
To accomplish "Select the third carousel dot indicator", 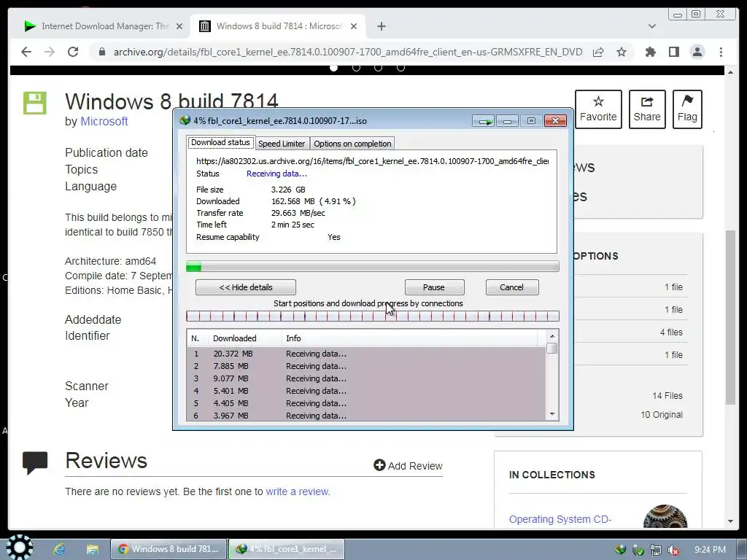I will 379,68.
